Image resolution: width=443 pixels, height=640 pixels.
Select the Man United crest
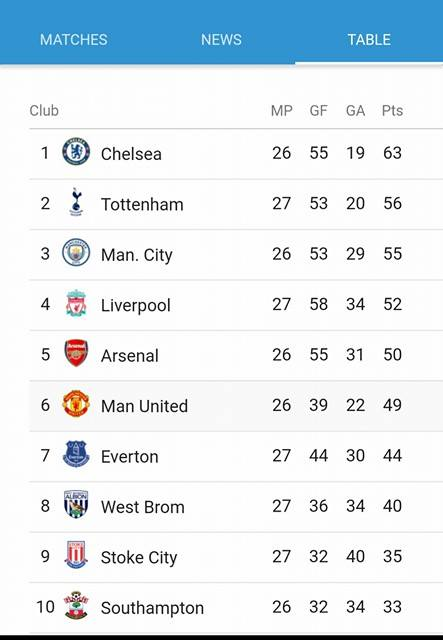(76, 404)
